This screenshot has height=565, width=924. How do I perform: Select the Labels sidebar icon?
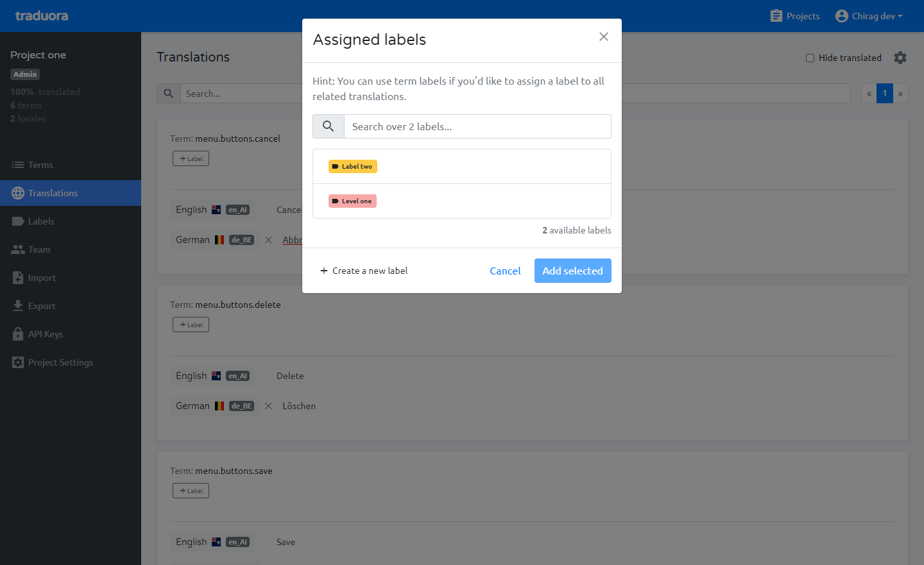click(18, 221)
